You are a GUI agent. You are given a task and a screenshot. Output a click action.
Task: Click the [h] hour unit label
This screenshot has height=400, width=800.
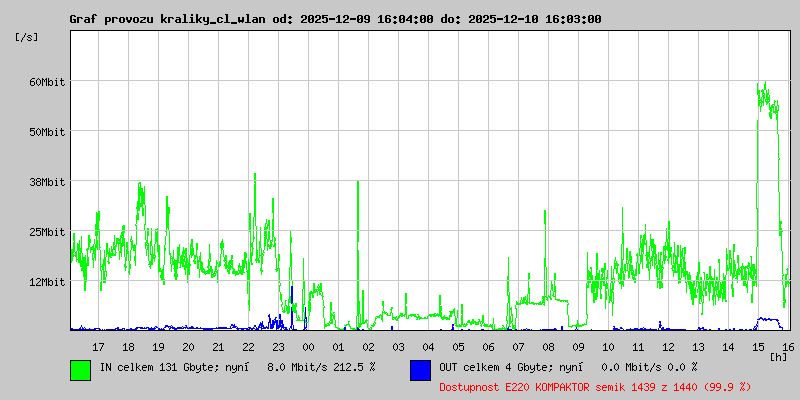pos(778,356)
